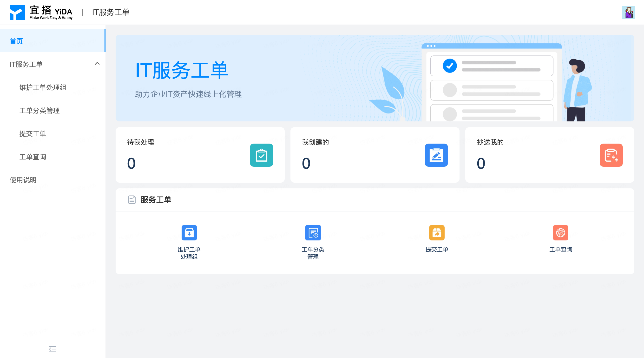Open 工单分类管理 shortcut icon
644x358 pixels.
(313, 232)
